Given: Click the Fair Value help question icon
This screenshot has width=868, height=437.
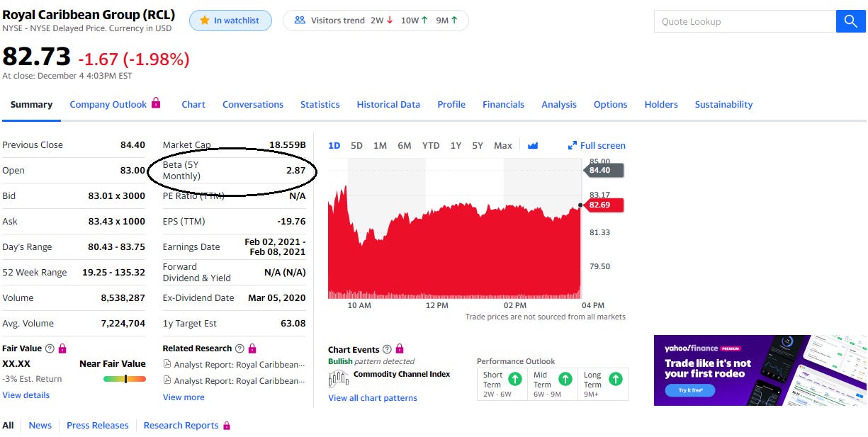Looking at the screenshot, I should point(50,348).
